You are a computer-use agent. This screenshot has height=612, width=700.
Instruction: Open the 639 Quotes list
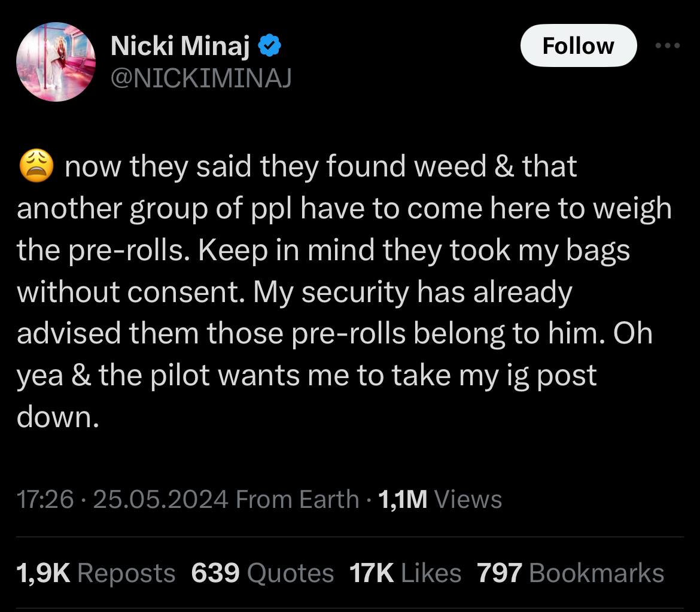point(263,573)
